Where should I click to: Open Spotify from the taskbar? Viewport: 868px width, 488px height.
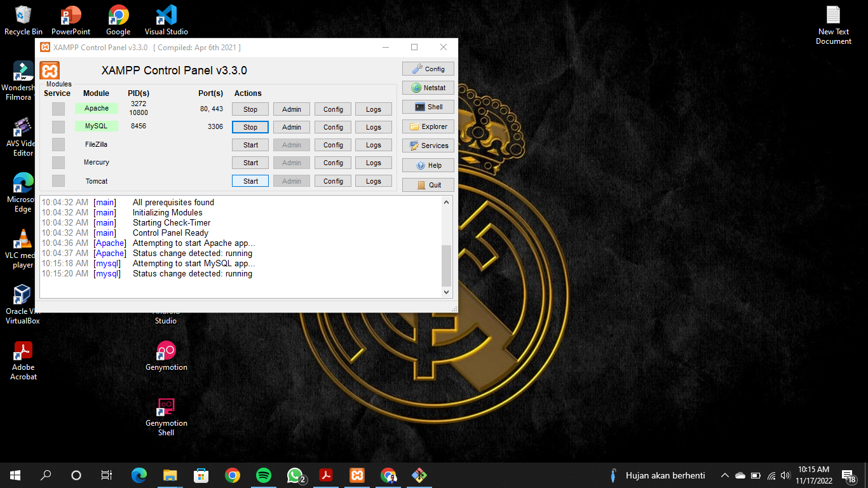point(264,475)
